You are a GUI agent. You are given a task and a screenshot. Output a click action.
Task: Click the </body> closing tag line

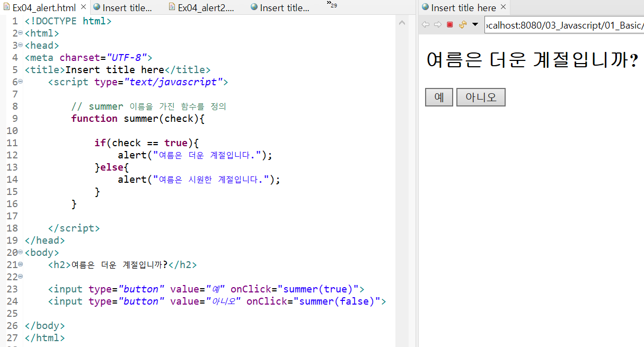pyautogui.click(x=45, y=326)
